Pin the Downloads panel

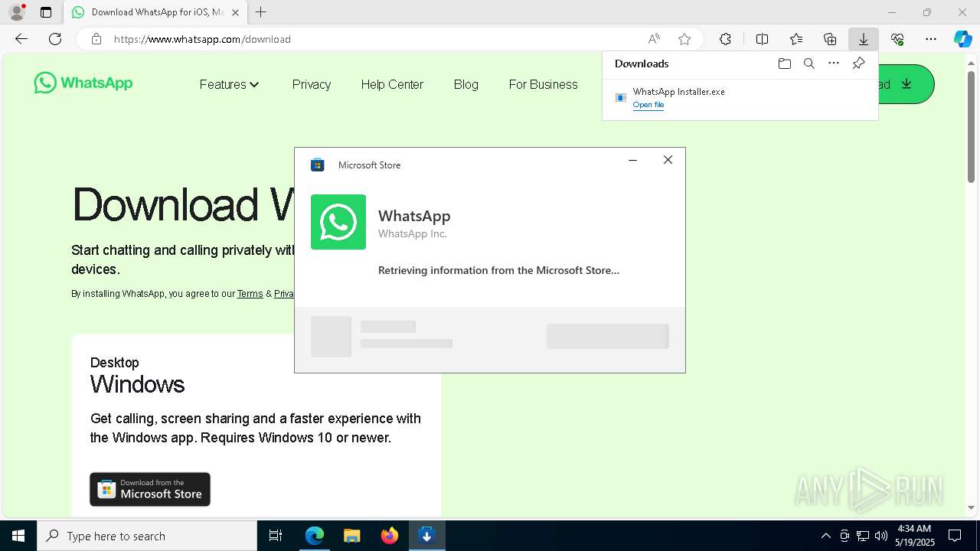pyautogui.click(x=858, y=64)
